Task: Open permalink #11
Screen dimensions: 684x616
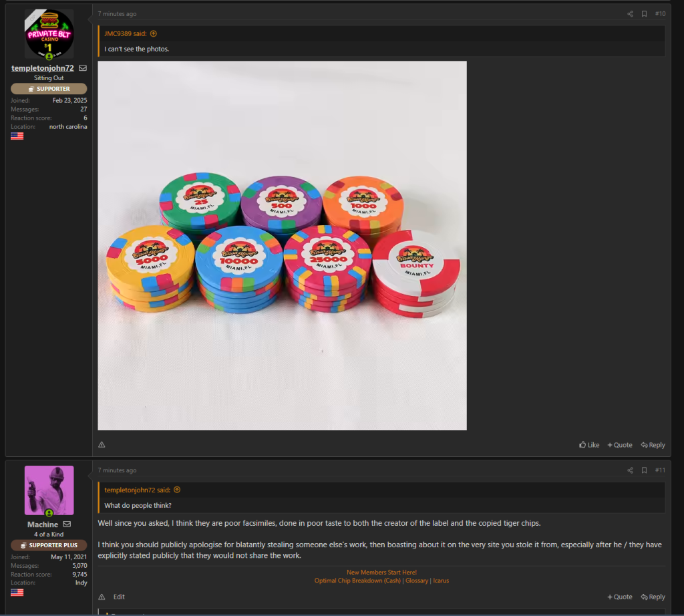Action: pyautogui.click(x=660, y=470)
